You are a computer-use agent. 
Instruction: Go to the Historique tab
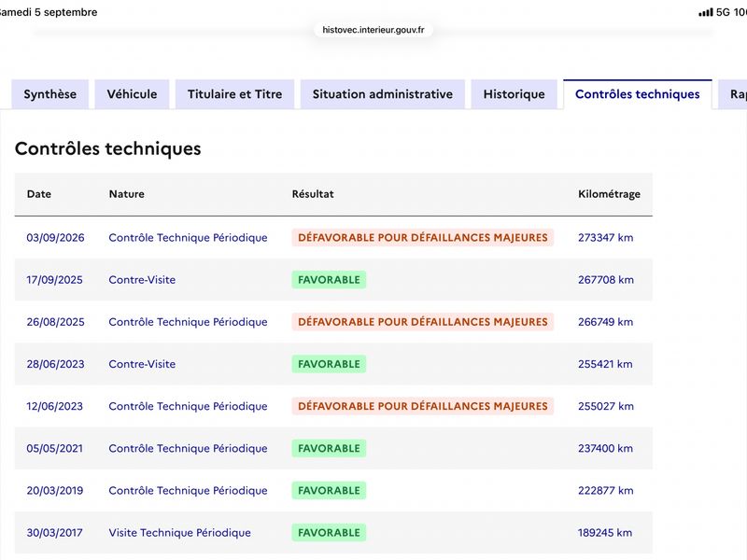click(514, 94)
